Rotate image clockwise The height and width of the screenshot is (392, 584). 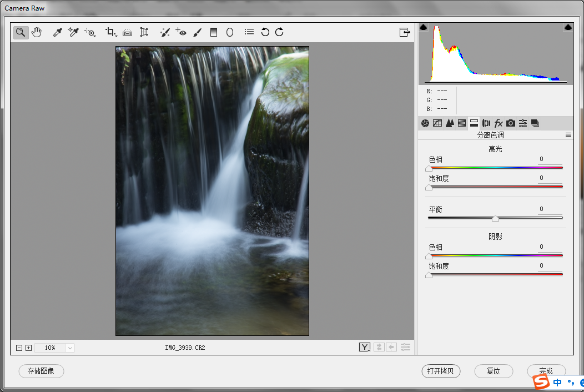coord(279,32)
